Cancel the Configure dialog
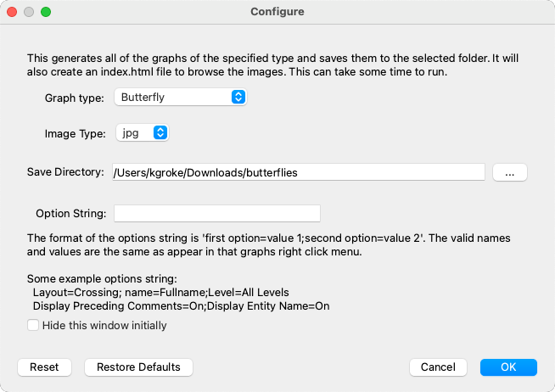555x392 pixels. coord(438,367)
